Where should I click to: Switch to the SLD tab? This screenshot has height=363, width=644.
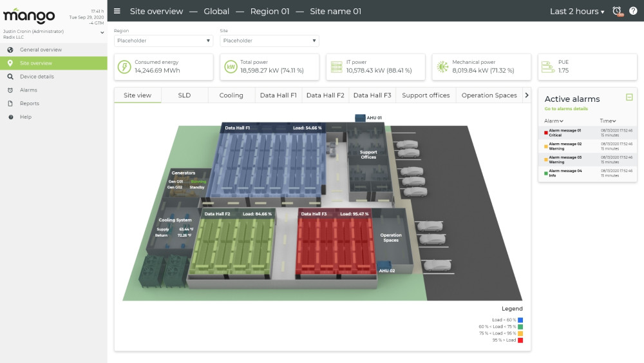click(x=184, y=95)
